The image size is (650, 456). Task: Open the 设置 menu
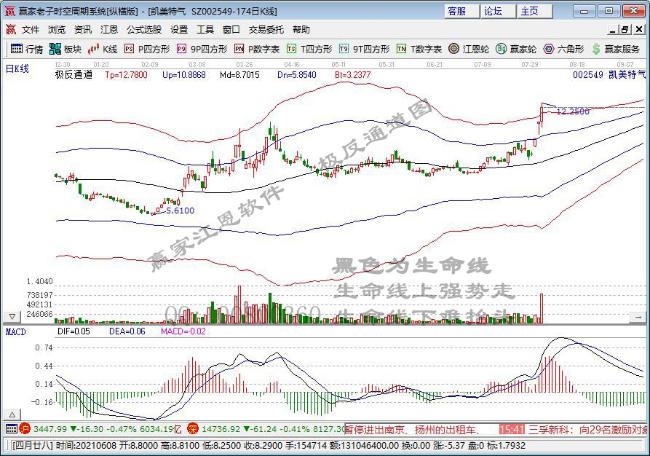[179, 30]
